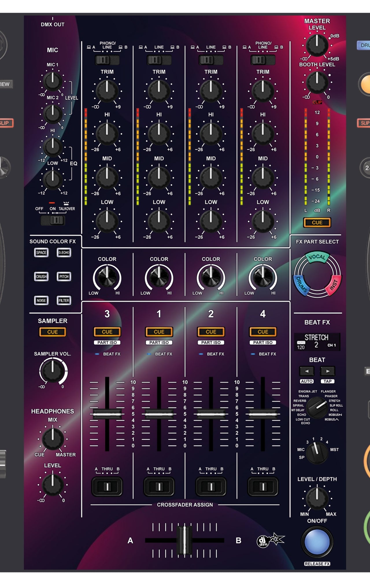Click the mic LOW EQ knob

53,179
